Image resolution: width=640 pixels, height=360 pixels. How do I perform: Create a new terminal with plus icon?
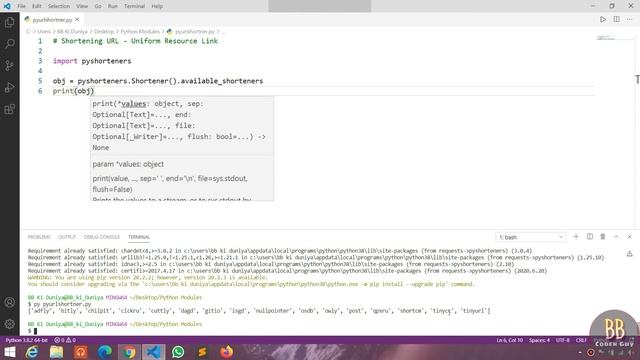(576, 237)
